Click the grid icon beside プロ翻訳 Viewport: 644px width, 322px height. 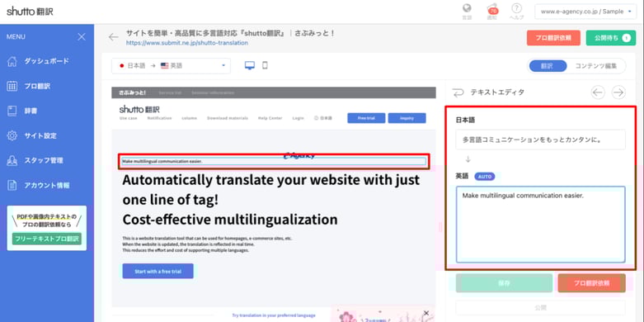[12, 87]
